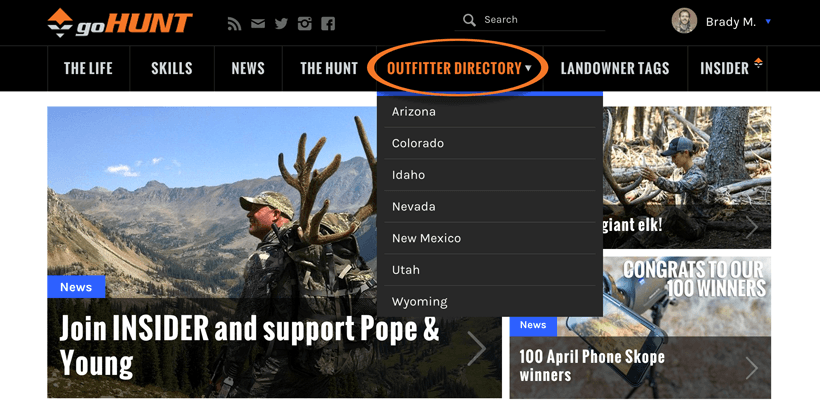Open The Hunt menu
Viewport: 820px width, 409px height.
329,68
